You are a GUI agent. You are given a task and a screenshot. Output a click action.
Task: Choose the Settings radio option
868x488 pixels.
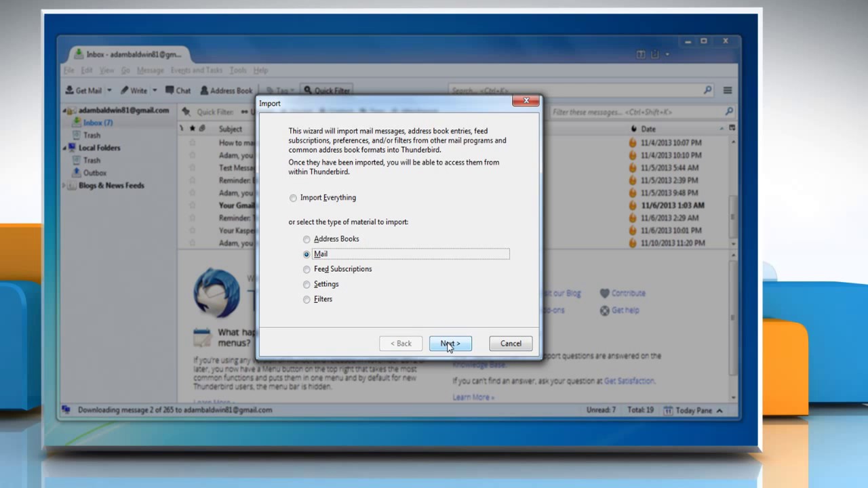[307, 285]
